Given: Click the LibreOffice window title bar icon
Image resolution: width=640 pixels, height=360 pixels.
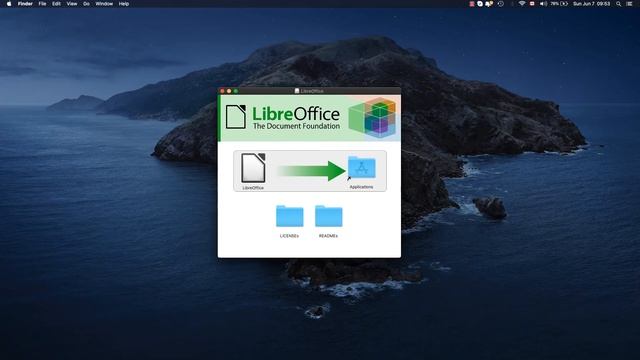Looking at the screenshot, I should 297,91.
